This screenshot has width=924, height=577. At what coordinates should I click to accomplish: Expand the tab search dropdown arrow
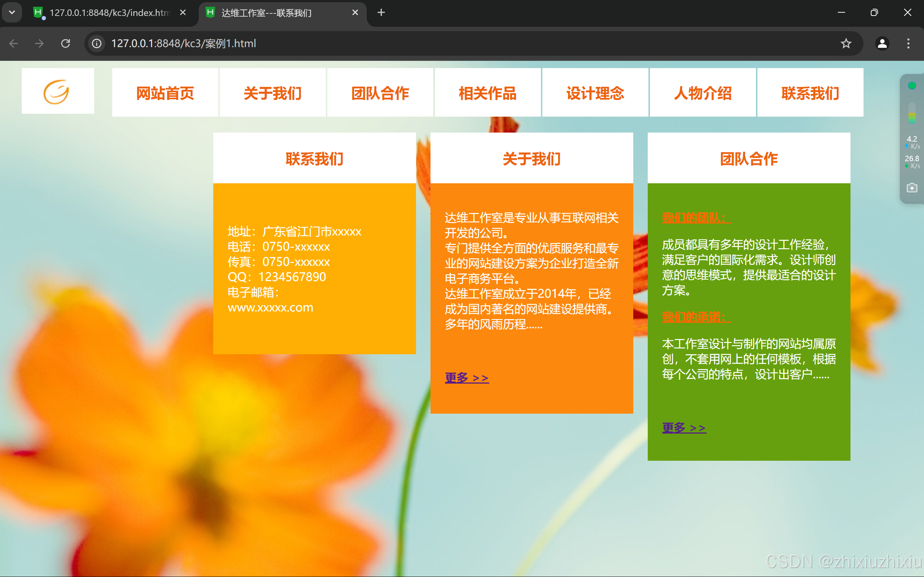[x=12, y=12]
